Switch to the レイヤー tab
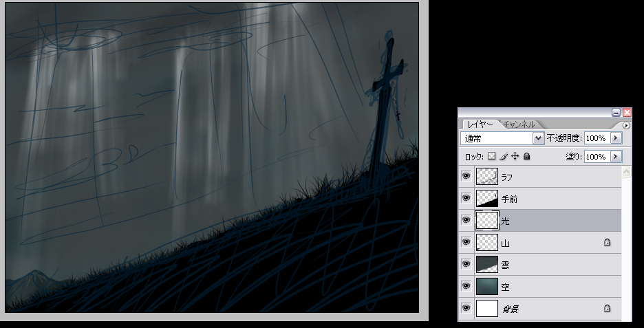The width and height of the screenshot is (644, 328). coord(480,124)
